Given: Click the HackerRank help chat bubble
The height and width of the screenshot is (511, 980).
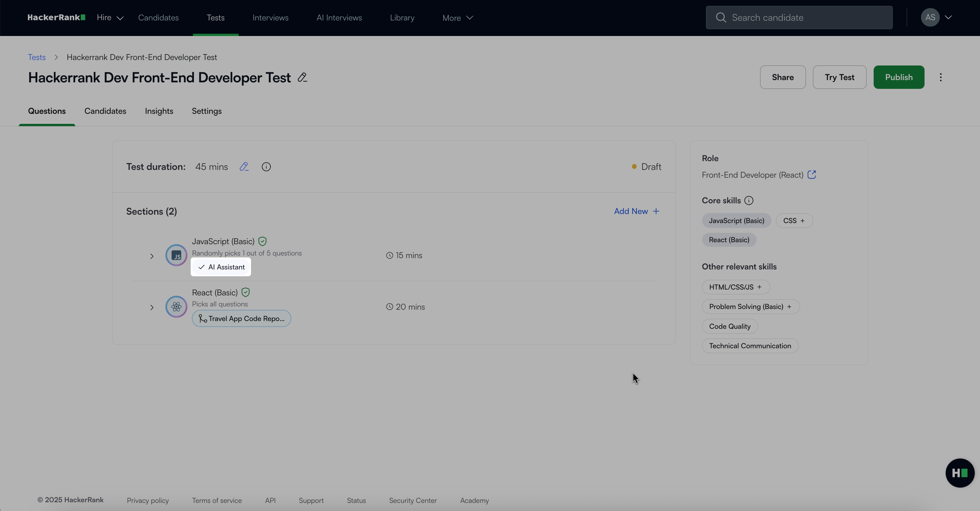Looking at the screenshot, I should (x=960, y=472).
